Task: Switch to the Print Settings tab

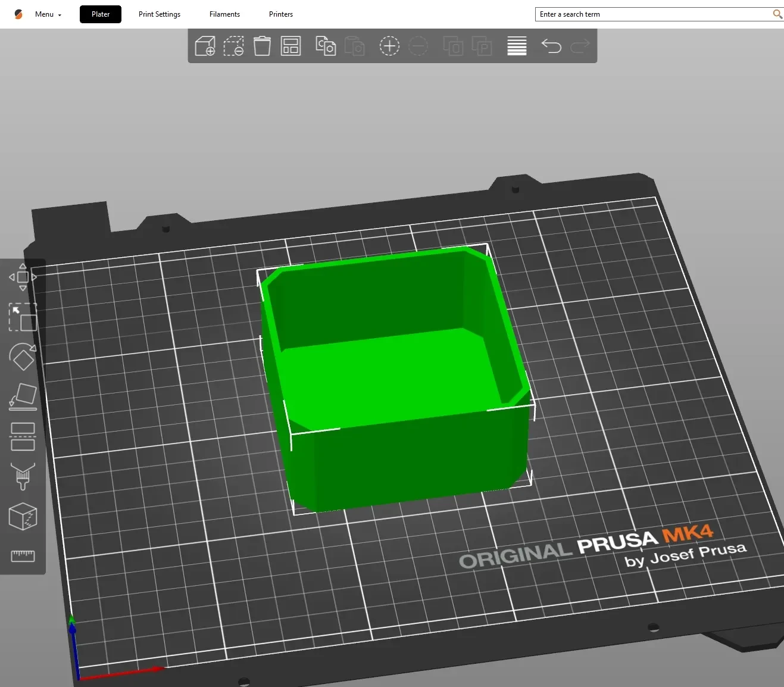Action: 160,14
